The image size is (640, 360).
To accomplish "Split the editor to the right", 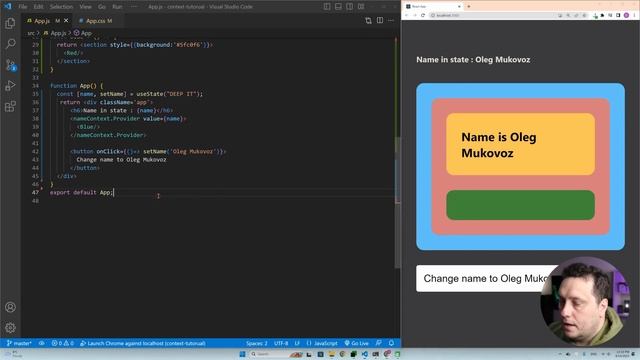I will point(380,20).
